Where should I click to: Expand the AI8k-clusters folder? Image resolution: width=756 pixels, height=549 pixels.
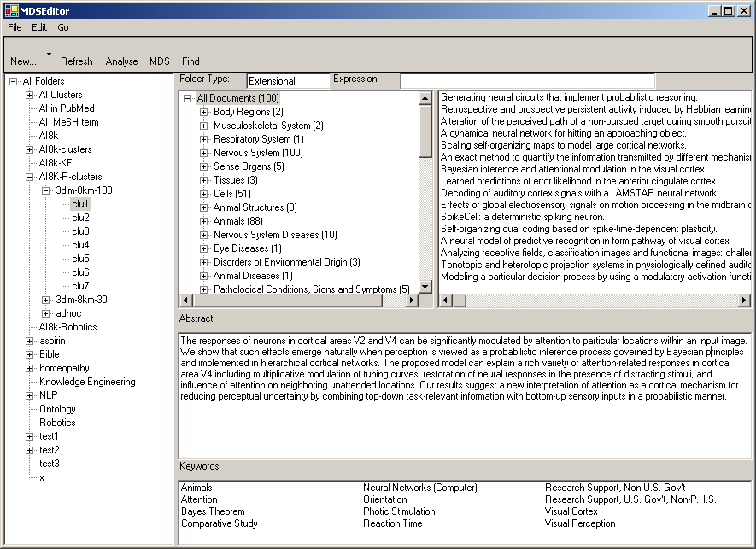pyautogui.click(x=29, y=150)
